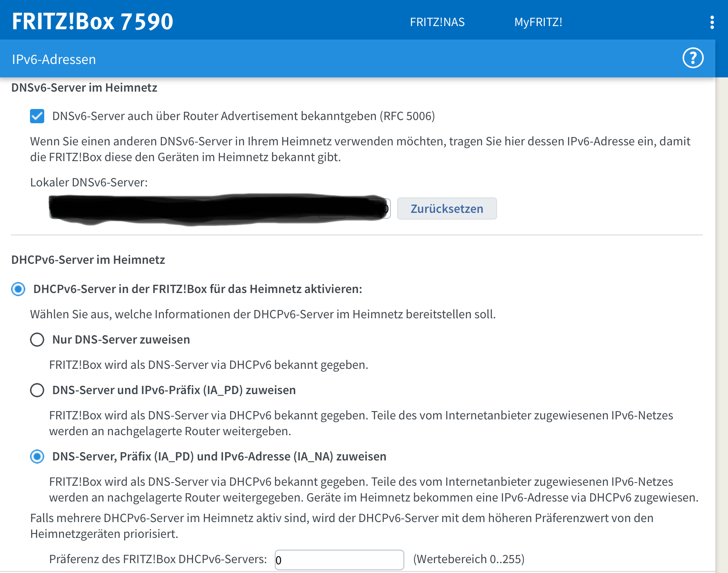Click the (Wertebereich 0..255) hint text

[x=469, y=559]
